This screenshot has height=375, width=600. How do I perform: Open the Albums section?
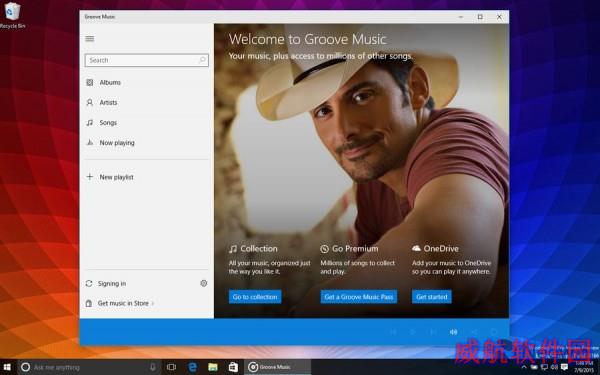pyautogui.click(x=110, y=82)
